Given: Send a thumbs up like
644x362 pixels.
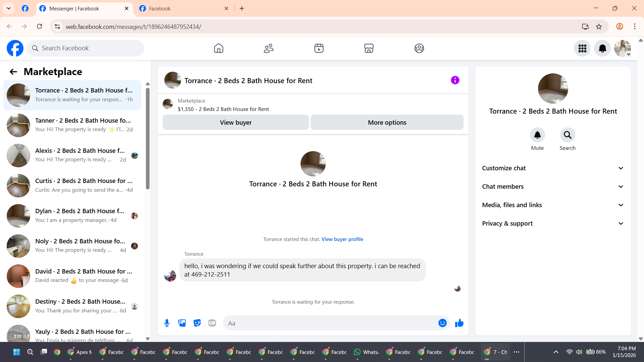Looking at the screenshot, I should (x=459, y=323).
